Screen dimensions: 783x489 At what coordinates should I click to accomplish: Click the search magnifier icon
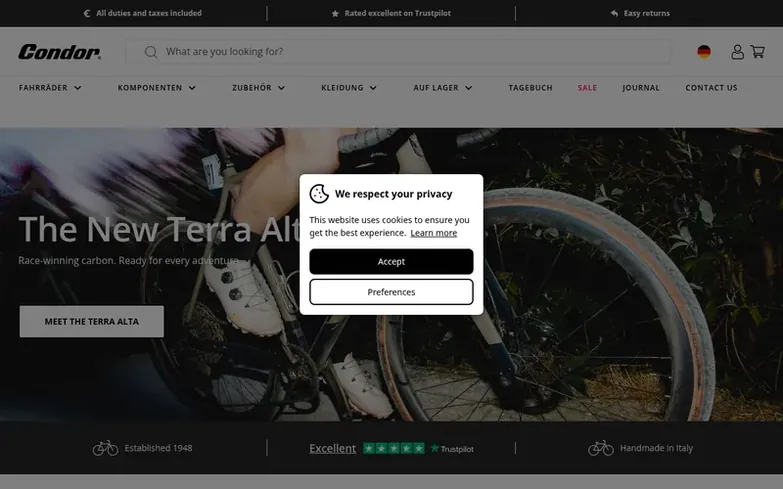151,52
